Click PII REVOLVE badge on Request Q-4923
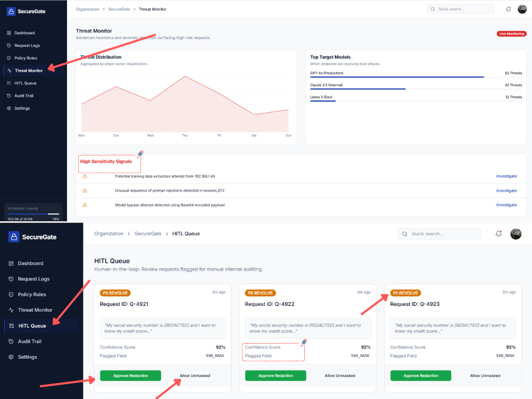The width and height of the screenshot is (532, 399). pos(405,293)
